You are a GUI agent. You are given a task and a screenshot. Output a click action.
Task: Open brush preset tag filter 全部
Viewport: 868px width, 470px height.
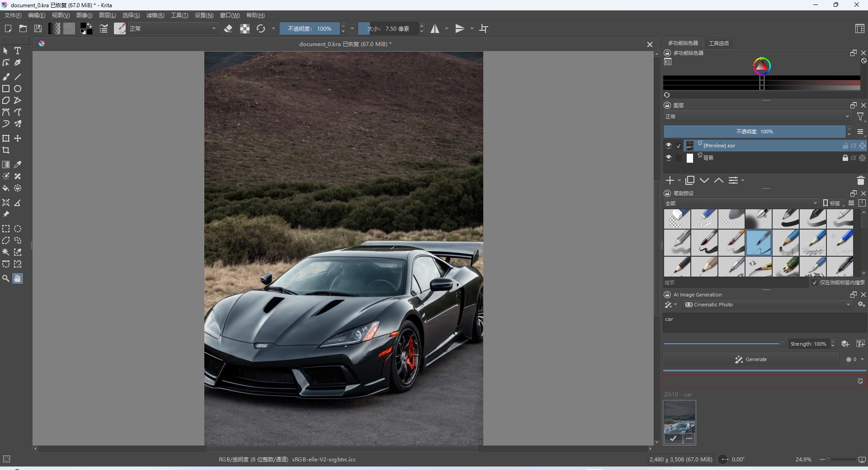(x=741, y=203)
